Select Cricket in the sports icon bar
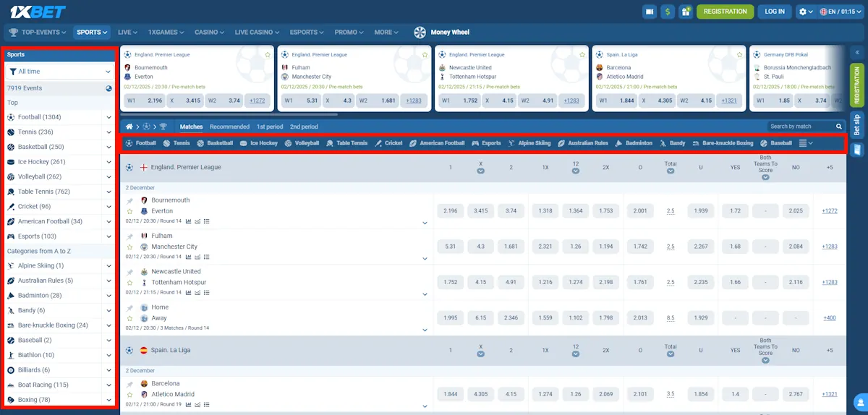The width and height of the screenshot is (868, 415). [x=388, y=143]
